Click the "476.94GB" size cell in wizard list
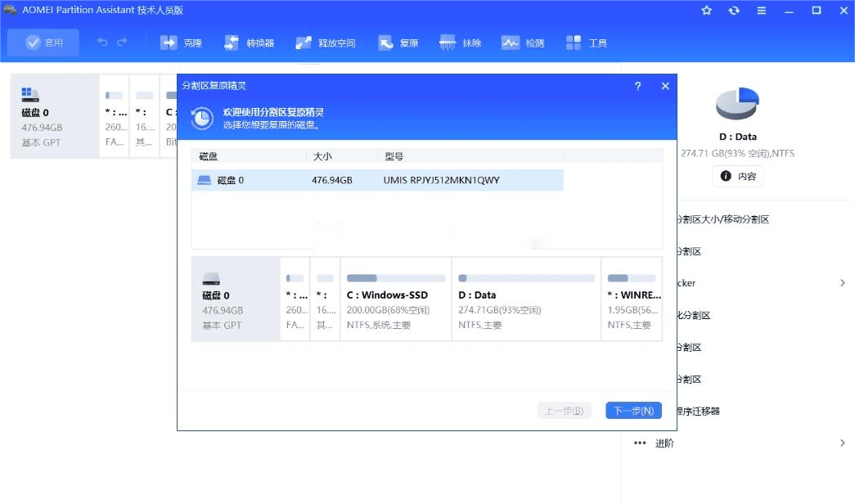Screen dimensions: 855x504 tap(332, 180)
